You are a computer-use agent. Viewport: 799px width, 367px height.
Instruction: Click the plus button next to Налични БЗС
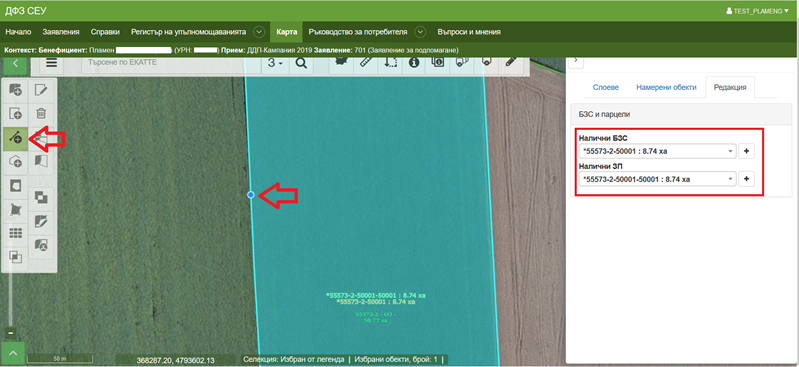click(x=747, y=151)
